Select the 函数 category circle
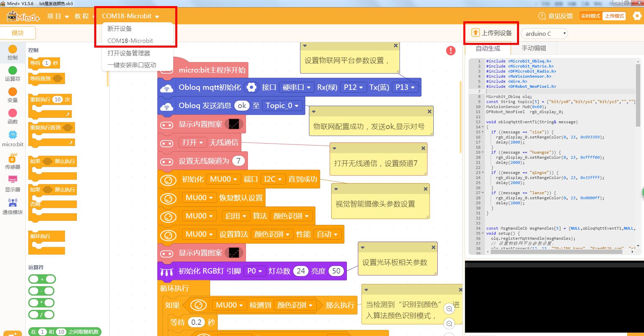 (x=12, y=113)
